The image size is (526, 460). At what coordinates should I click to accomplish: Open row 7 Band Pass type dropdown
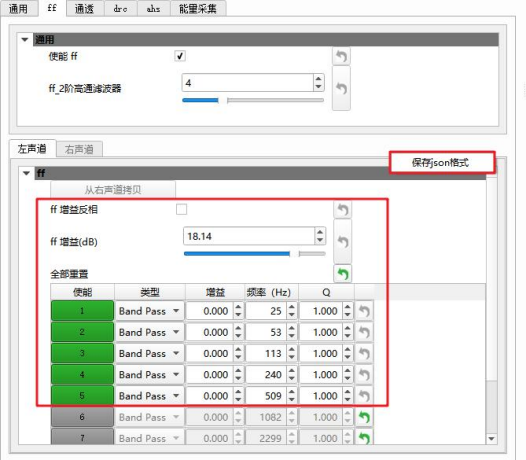150,438
